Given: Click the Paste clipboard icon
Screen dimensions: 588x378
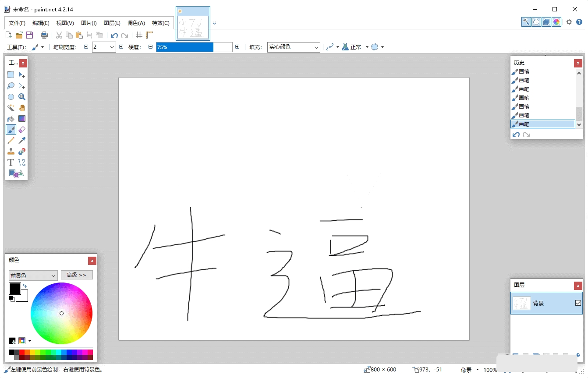Looking at the screenshot, I should click(79, 35).
